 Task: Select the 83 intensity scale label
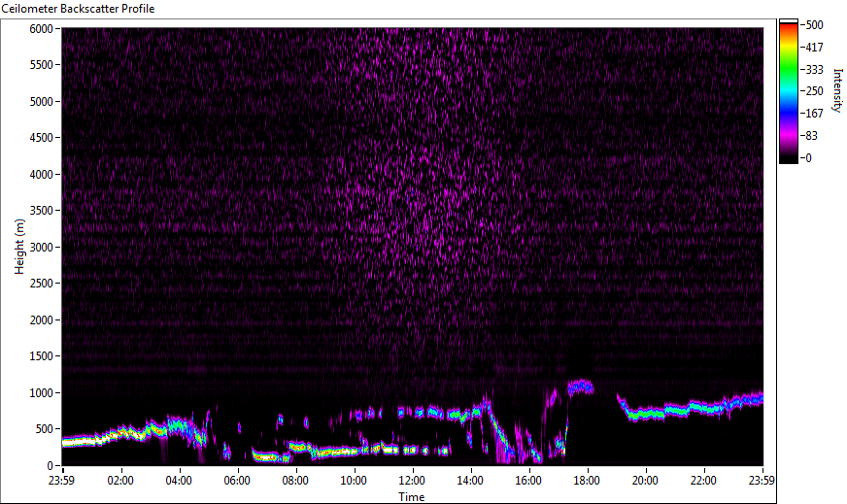811,136
